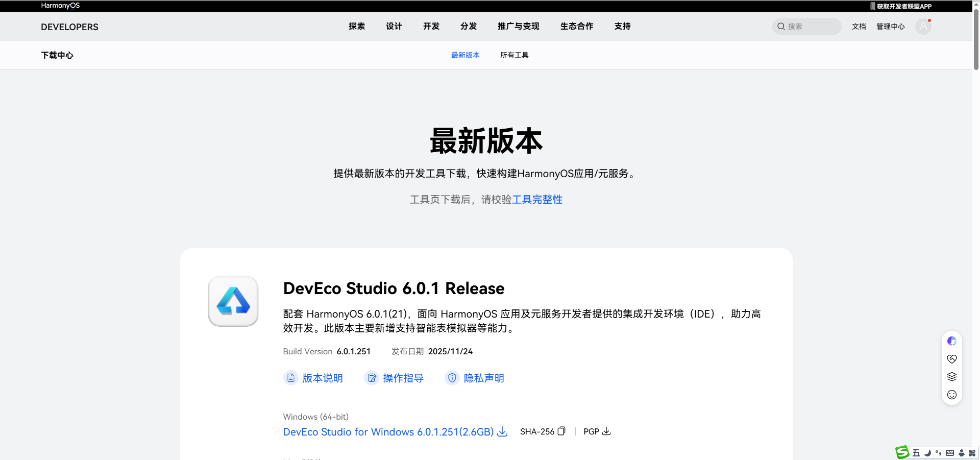Click the DevEco Studio 6.0.1 Release heading
Screen dimensions: 980x460
(x=394, y=288)
